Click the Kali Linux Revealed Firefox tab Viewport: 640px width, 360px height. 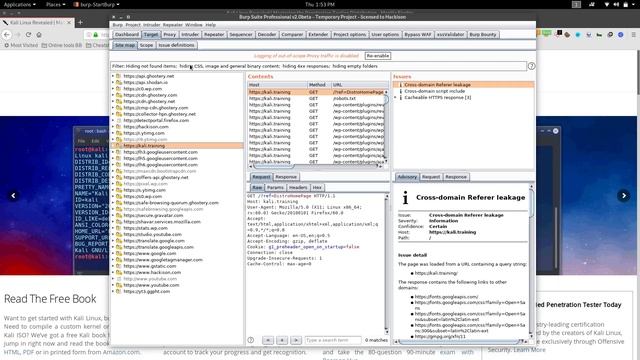(x=37, y=22)
